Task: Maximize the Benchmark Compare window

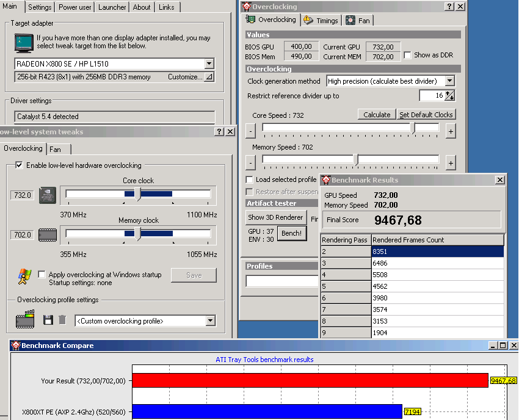Action: 503,346
